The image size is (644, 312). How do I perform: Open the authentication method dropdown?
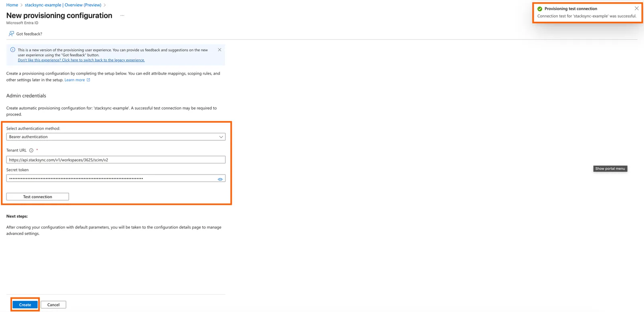coord(116,137)
